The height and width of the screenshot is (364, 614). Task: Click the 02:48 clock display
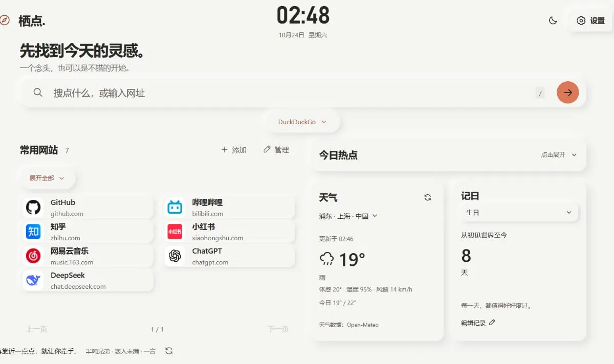pos(303,15)
